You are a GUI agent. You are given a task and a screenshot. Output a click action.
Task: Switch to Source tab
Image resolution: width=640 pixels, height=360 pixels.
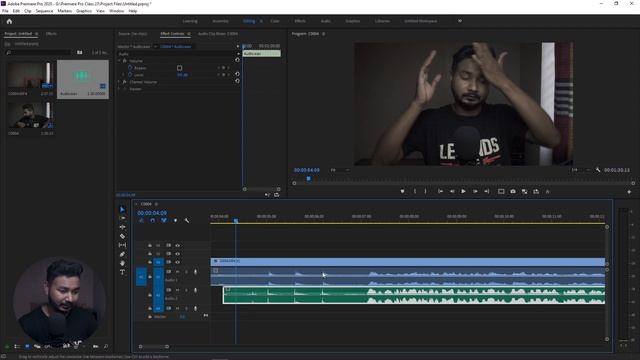point(133,34)
